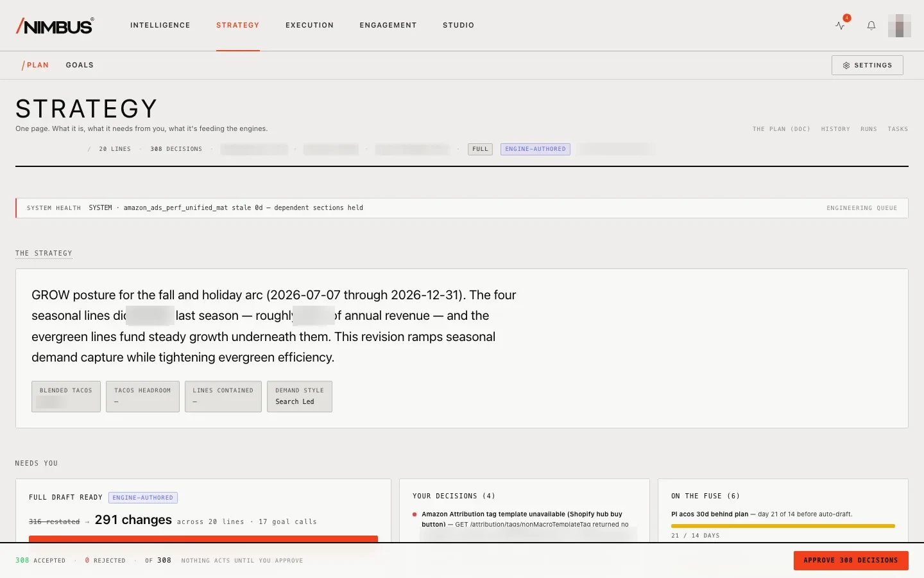Switch to the Goals sub-tab
Screen dimensions: 924x578
point(80,66)
